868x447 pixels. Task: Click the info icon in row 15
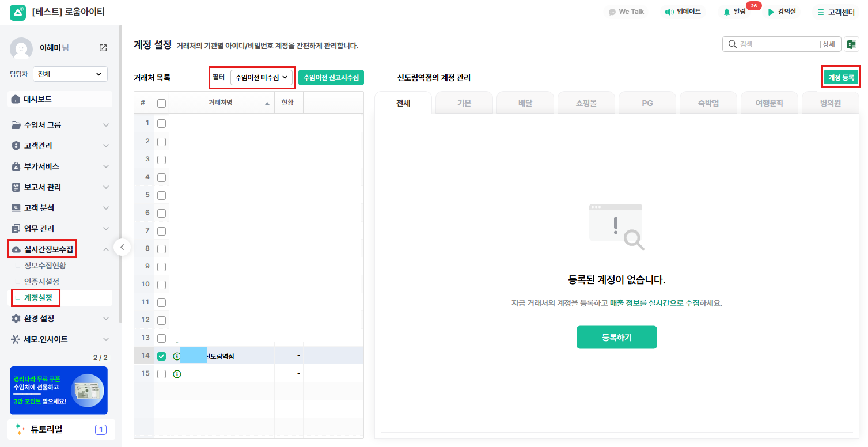(x=177, y=374)
